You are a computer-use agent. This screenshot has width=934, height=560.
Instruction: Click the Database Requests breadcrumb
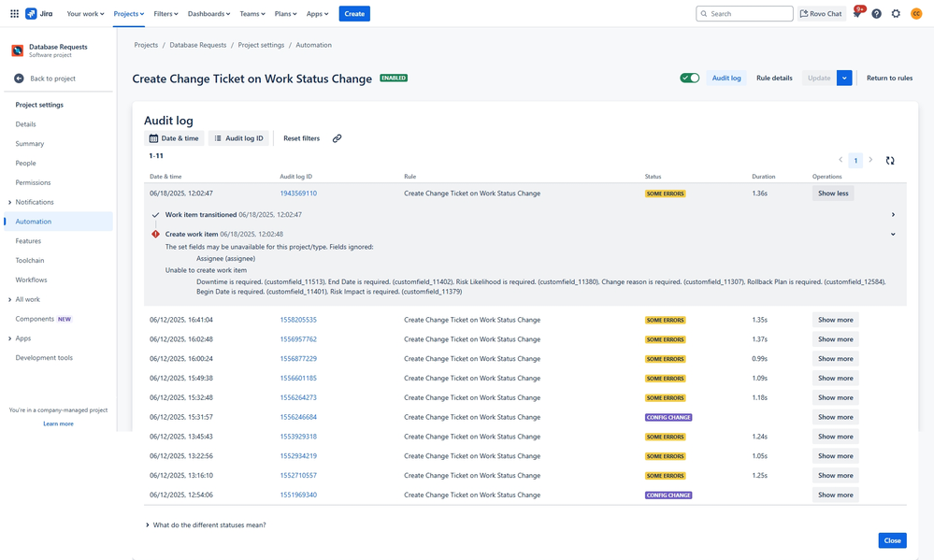198,45
